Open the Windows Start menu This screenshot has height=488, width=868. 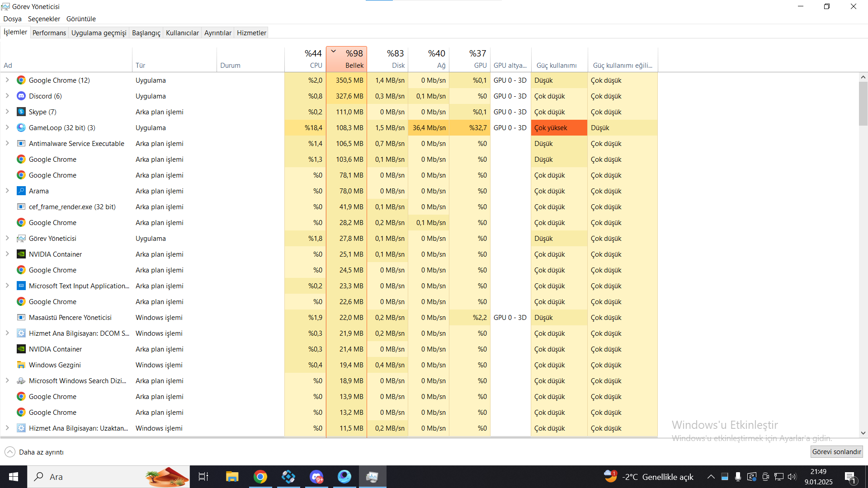pyautogui.click(x=14, y=477)
